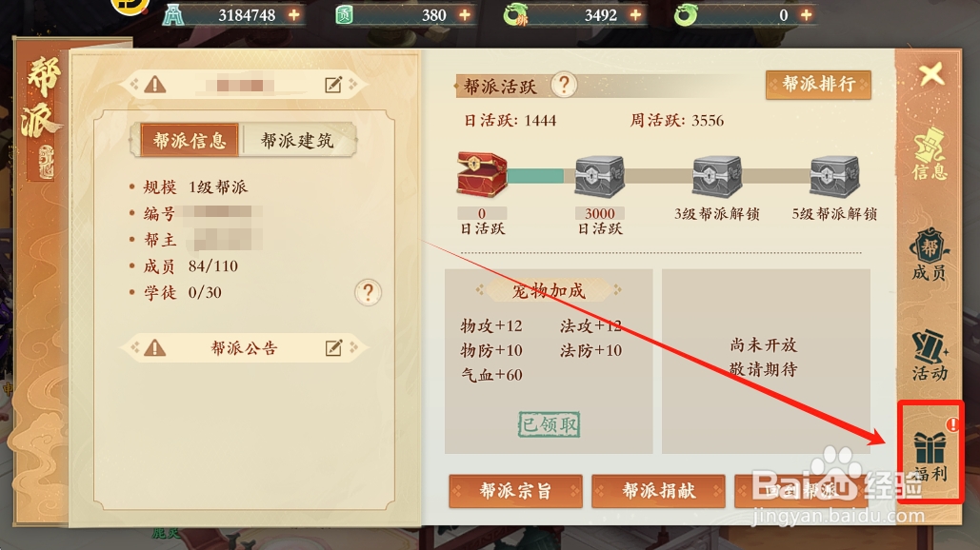The height and width of the screenshot is (550, 980).
Task: Click the plus next to 3492
Action: 635,14
